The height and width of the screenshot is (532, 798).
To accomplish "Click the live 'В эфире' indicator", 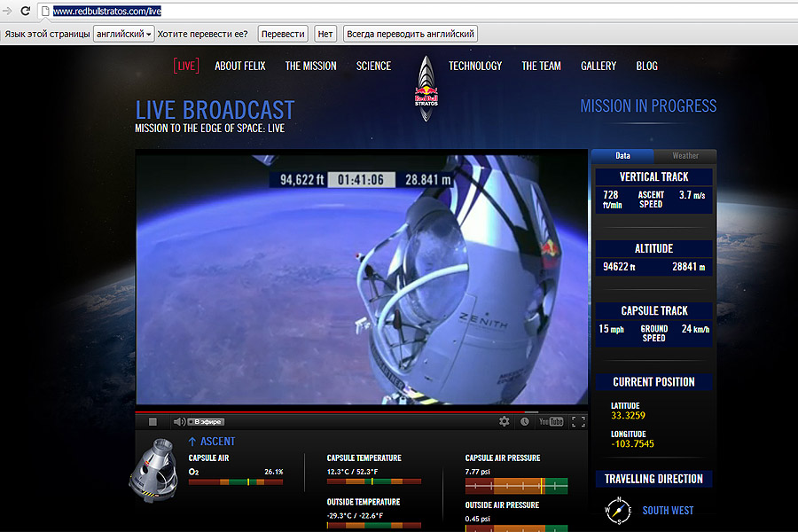I will [x=206, y=421].
